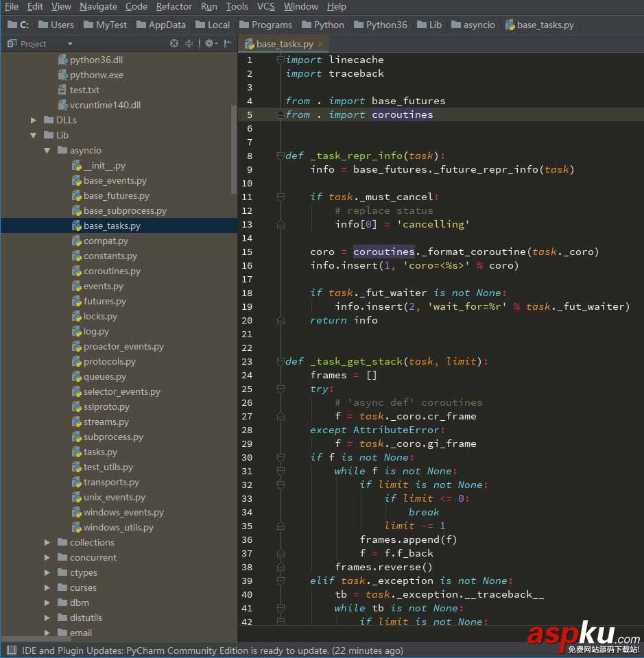Open the Run menu
The height and width of the screenshot is (658, 644).
[x=208, y=6]
